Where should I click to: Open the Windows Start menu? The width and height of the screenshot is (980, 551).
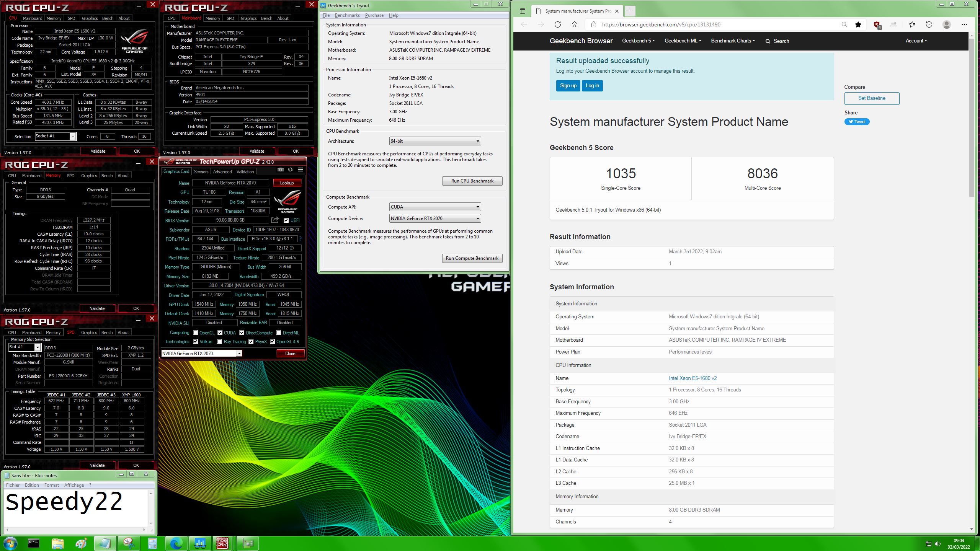click(10, 543)
